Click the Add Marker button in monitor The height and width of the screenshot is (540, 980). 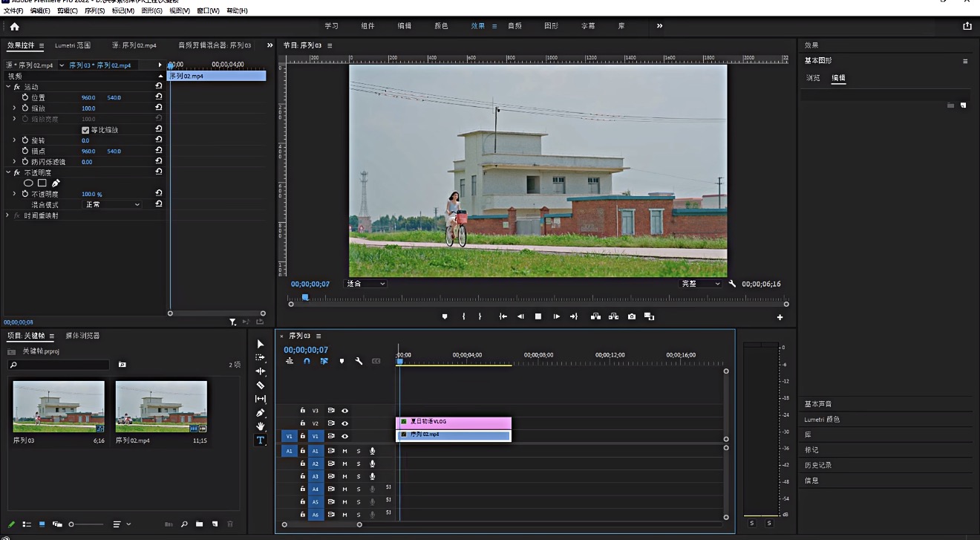click(445, 316)
